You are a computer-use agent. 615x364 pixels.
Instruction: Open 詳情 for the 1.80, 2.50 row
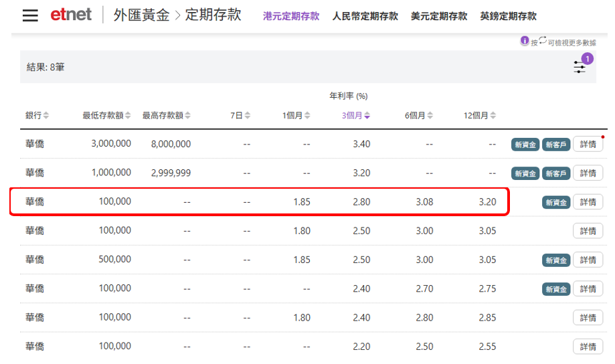click(x=588, y=231)
